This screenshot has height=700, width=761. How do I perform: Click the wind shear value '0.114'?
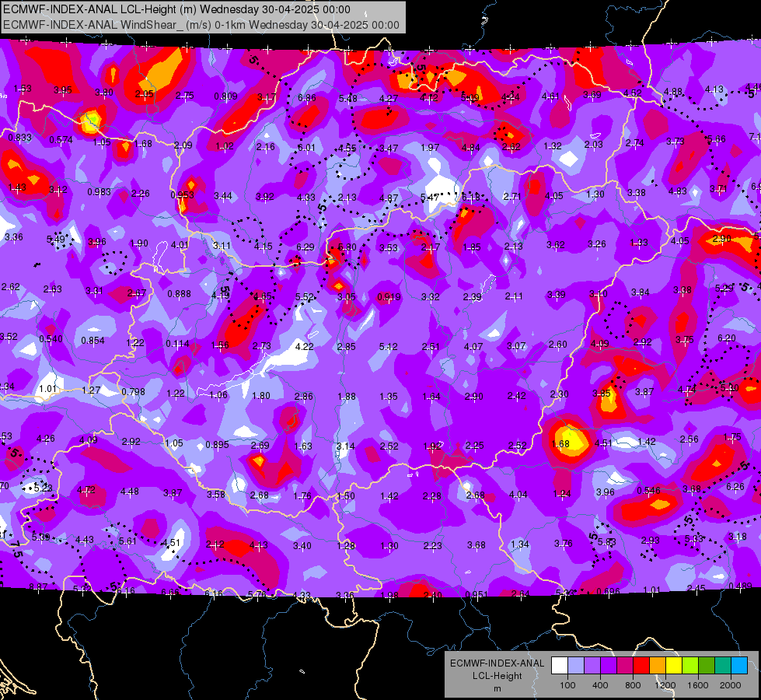click(178, 344)
